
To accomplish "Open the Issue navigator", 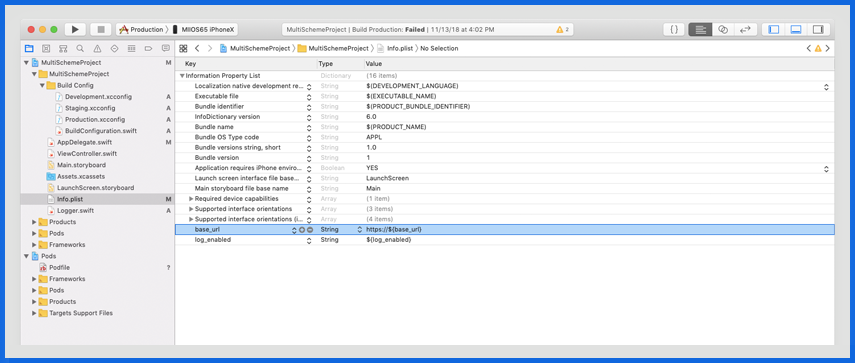I will (x=97, y=48).
